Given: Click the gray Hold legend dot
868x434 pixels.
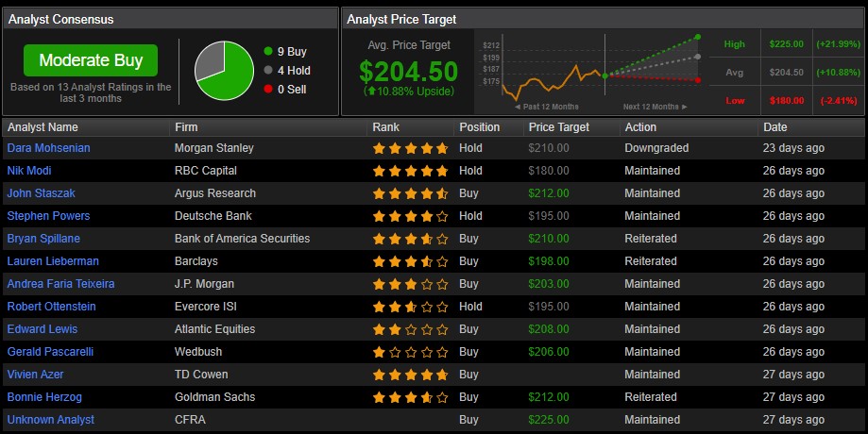Looking at the screenshot, I should pos(268,70).
